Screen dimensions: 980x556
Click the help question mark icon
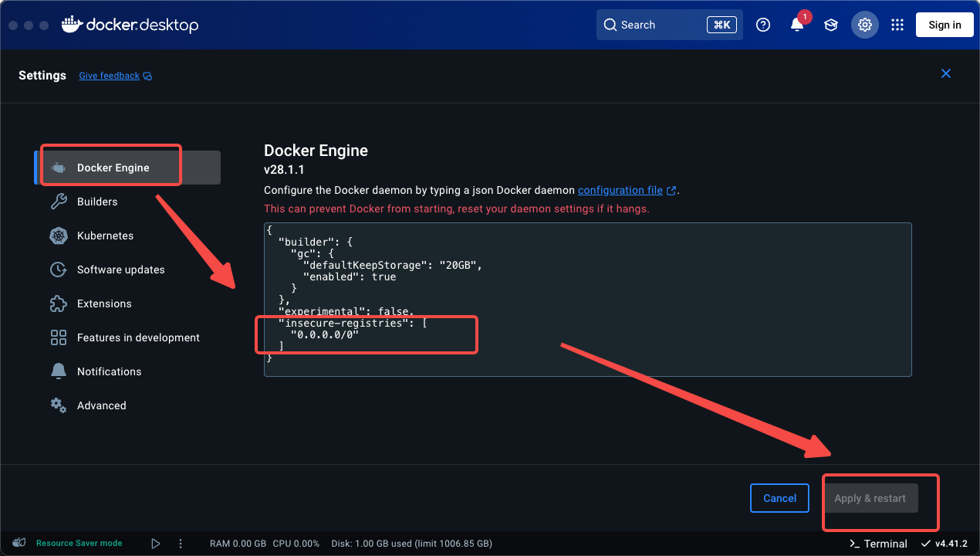point(763,25)
